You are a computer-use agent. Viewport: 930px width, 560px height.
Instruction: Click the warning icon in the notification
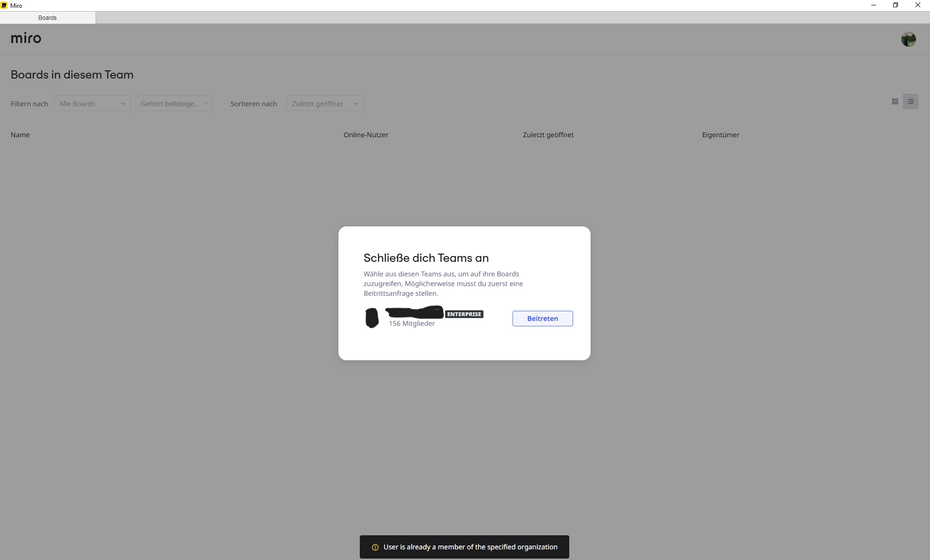point(375,547)
